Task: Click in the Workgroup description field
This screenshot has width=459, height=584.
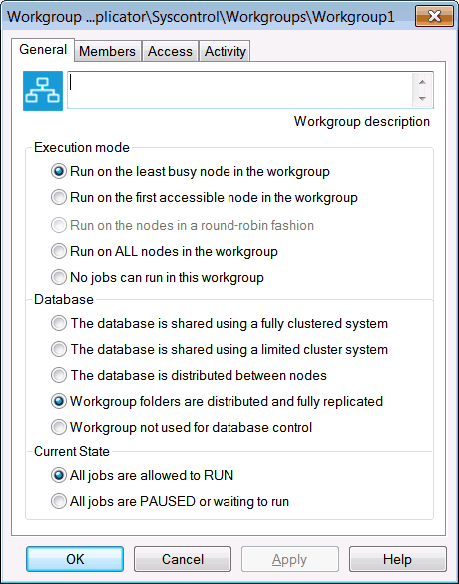Action: (240, 90)
